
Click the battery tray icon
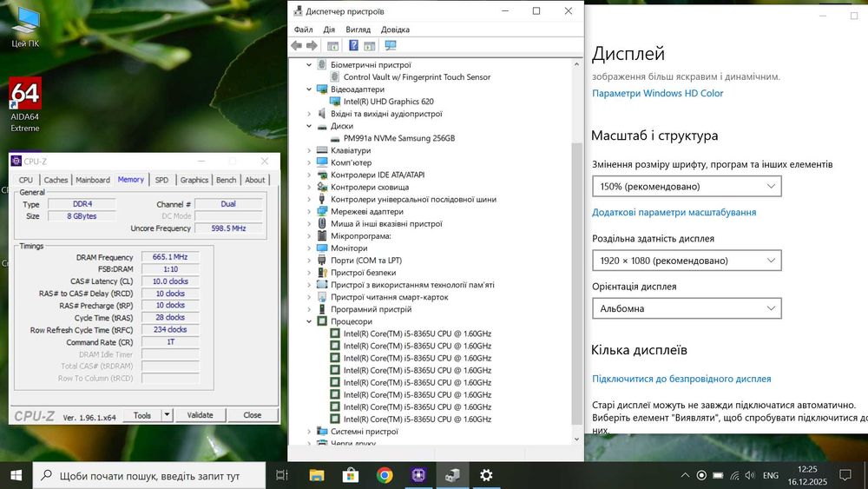(718, 475)
